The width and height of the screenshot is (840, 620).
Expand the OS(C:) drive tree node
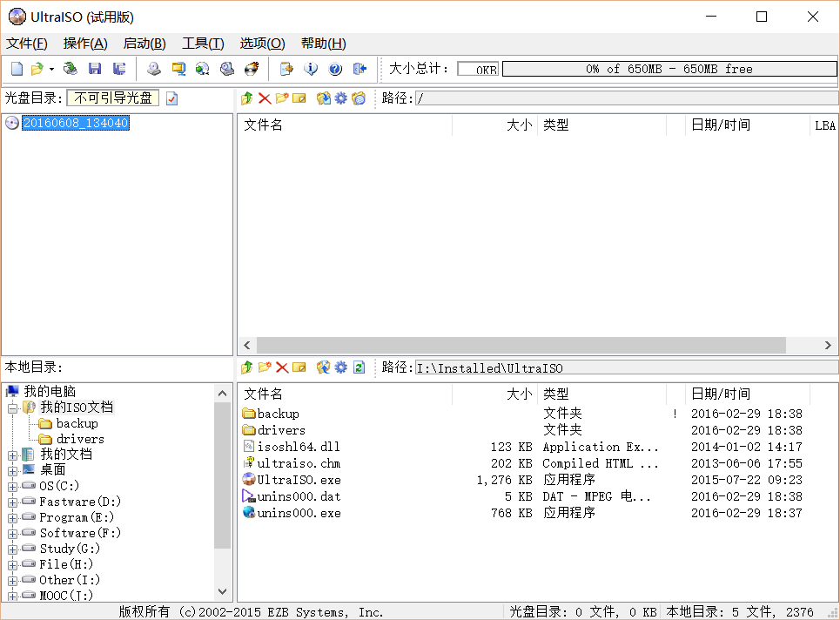click(12, 487)
